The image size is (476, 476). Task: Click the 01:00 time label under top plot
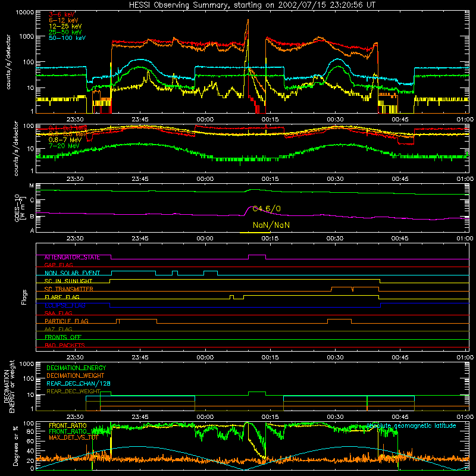[x=465, y=120]
